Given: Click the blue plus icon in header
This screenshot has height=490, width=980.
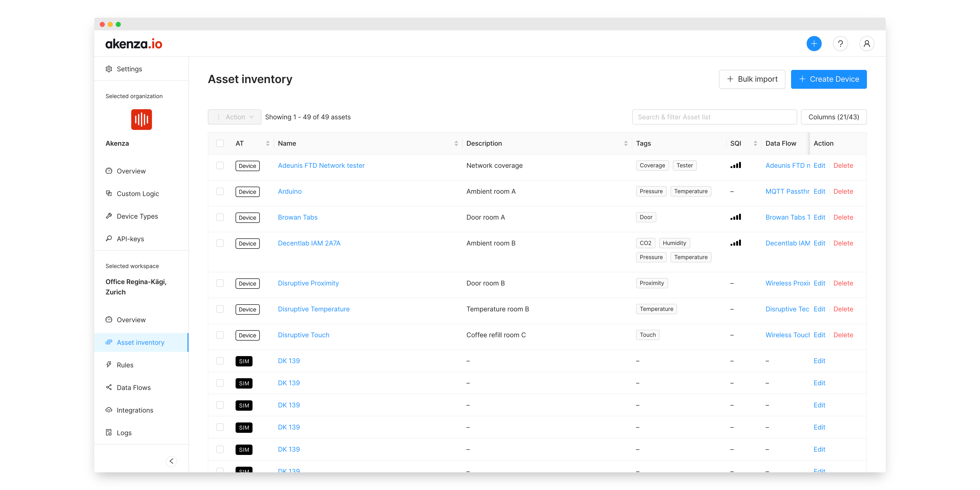Looking at the screenshot, I should pyautogui.click(x=814, y=44).
